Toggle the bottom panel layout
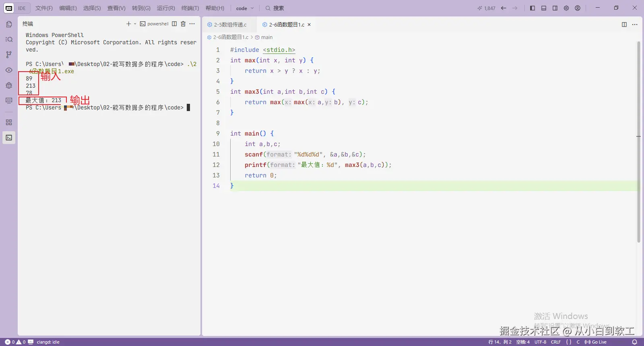 [x=544, y=8]
